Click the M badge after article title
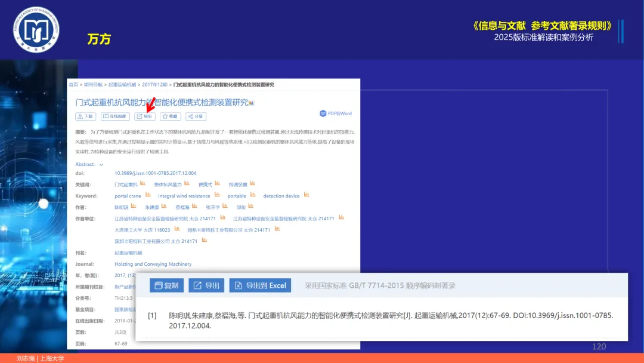The height and width of the screenshot is (363, 644). click(252, 103)
